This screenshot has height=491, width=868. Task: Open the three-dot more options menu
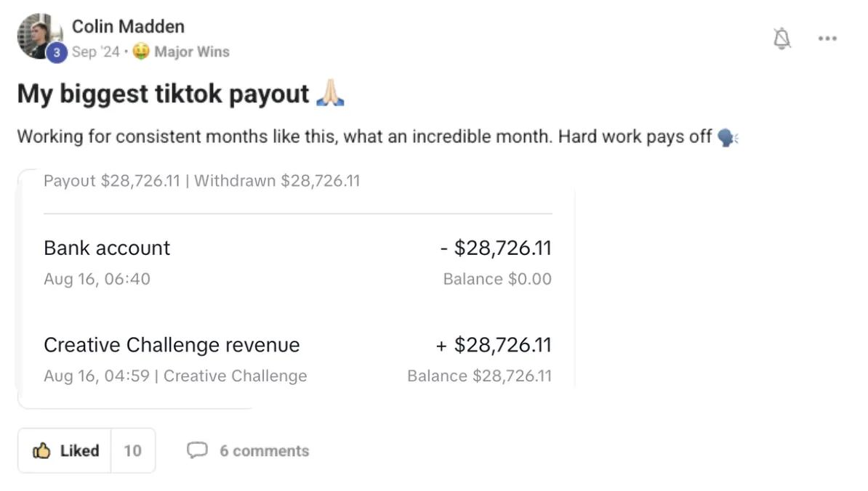827,38
